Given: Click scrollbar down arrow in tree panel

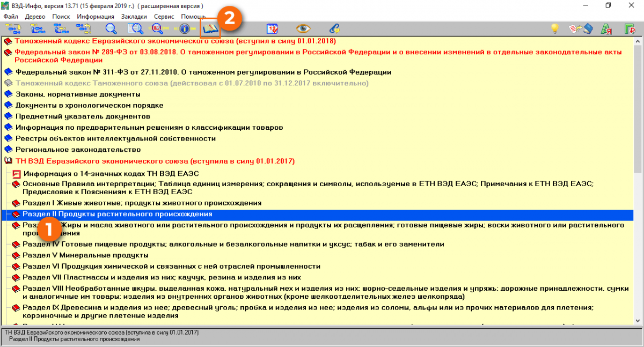Looking at the screenshot, I should pos(638,320).
